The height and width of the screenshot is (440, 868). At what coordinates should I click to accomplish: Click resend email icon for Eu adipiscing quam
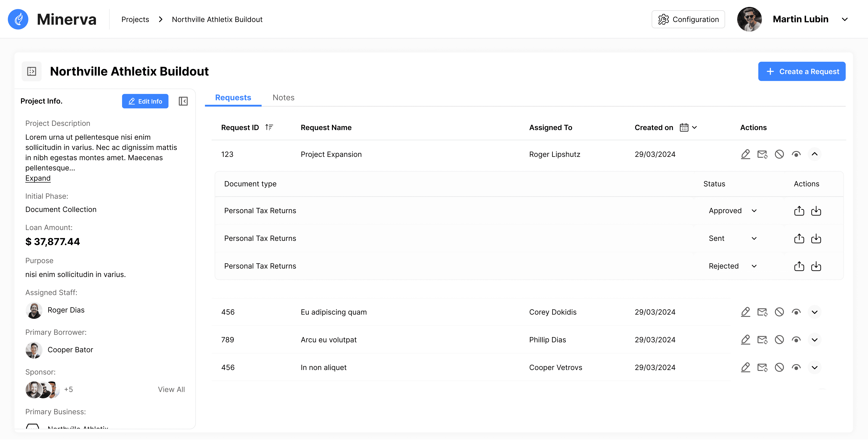(x=762, y=312)
